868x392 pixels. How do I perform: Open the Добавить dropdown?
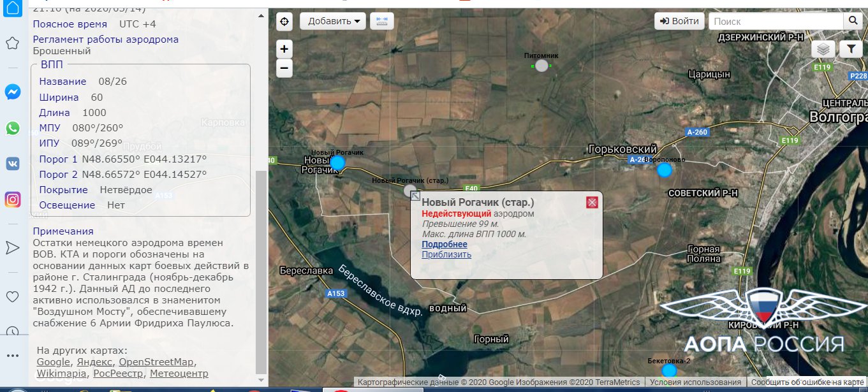click(333, 21)
